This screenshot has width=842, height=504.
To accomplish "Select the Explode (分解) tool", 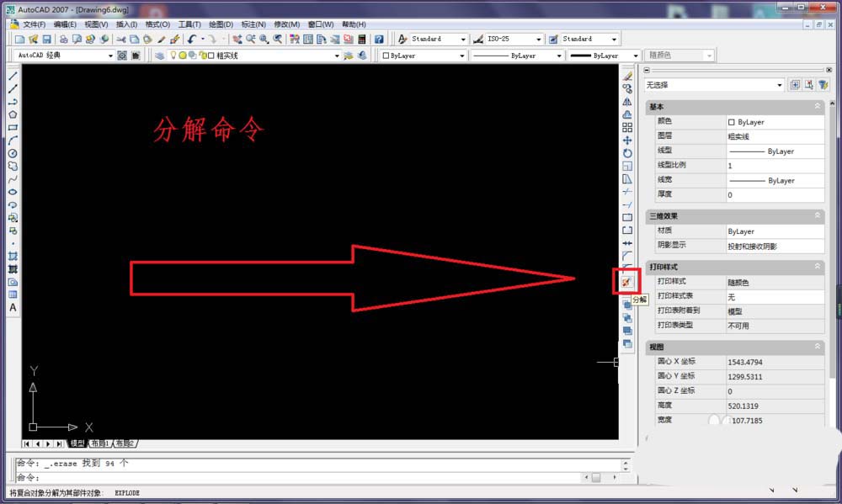I will coord(626,282).
